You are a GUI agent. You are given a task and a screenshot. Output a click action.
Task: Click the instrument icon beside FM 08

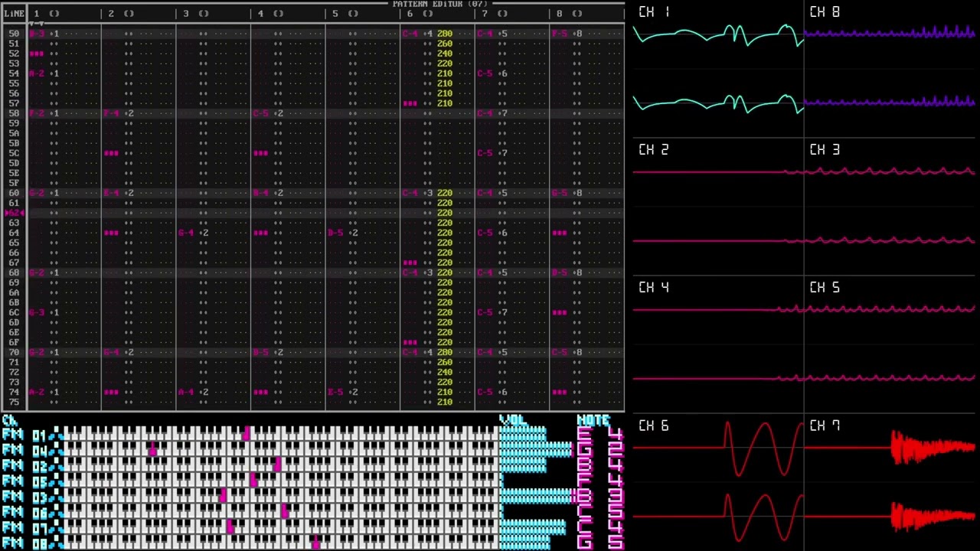(x=57, y=543)
